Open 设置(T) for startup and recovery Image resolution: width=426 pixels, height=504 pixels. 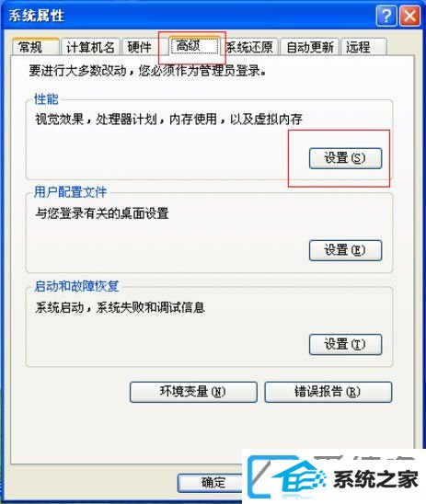click(x=345, y=344)
